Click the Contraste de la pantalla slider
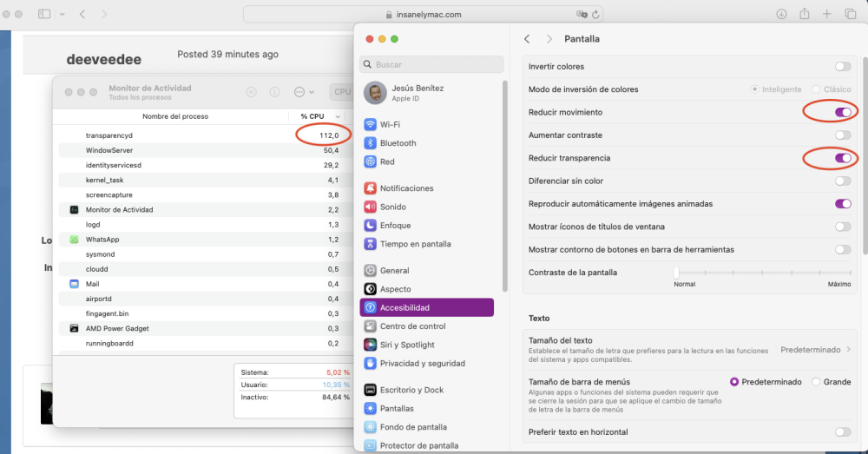The width and height of the screenshot is (868, 454). coord(763,273)
